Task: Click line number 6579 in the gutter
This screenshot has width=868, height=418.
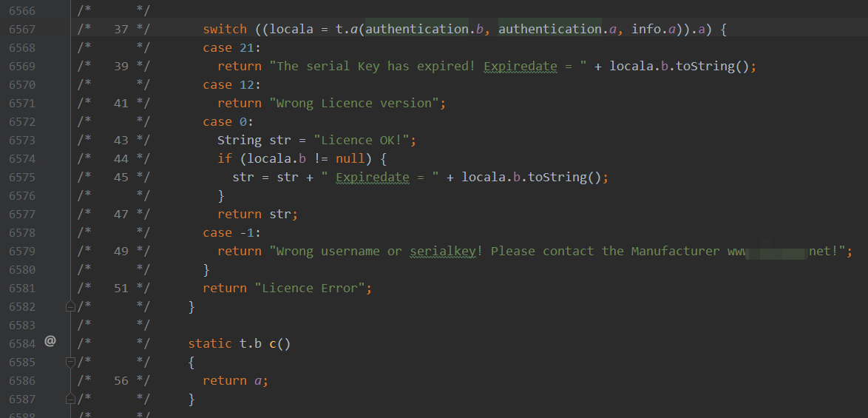Action: click(22, 251)
